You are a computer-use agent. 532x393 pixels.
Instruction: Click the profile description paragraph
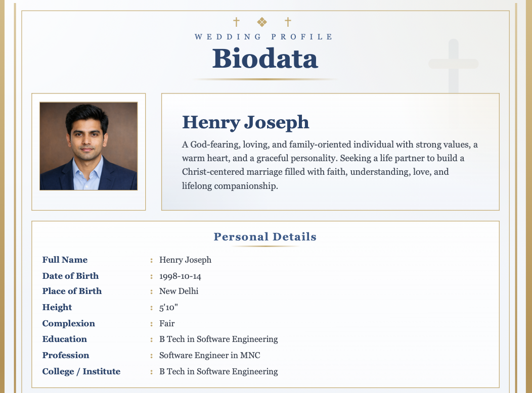tap(330, 165)
